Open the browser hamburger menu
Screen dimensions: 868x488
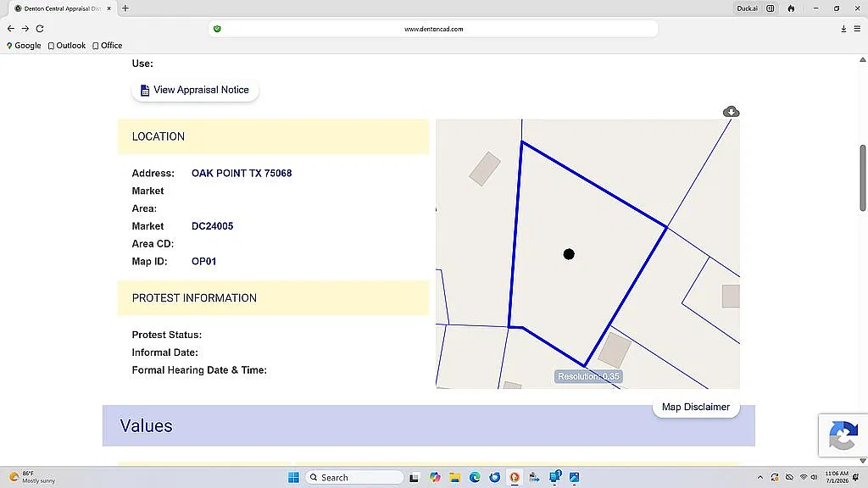857,29
